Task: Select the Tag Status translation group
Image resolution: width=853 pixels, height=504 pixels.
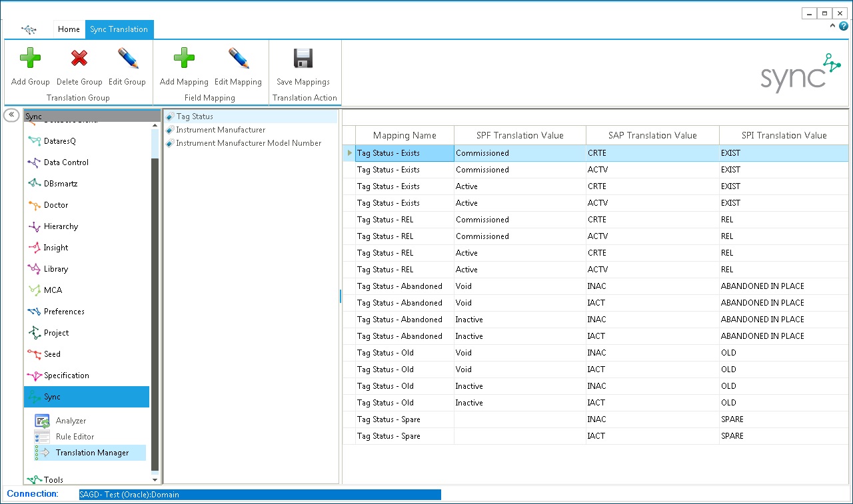Action: point(251,117)
